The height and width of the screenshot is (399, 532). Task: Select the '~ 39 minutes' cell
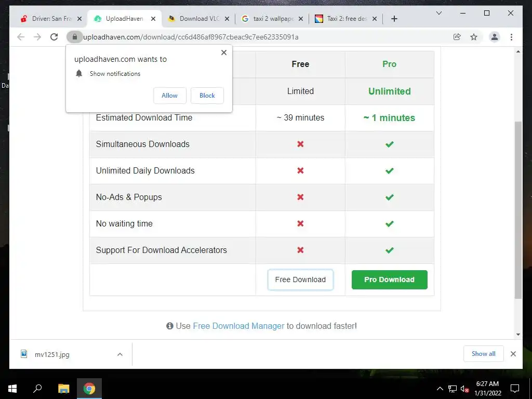click(300, 118)
